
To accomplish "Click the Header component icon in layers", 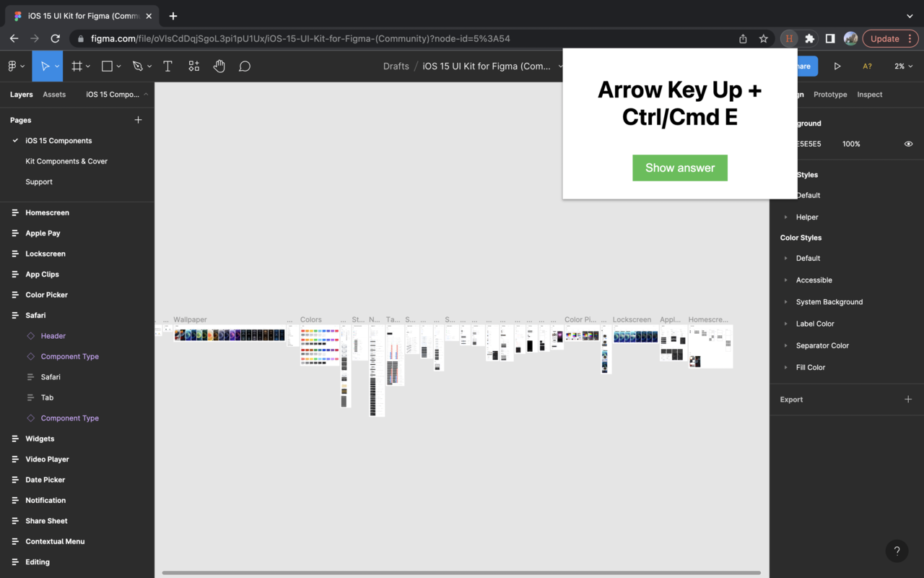I will (30, 336).
